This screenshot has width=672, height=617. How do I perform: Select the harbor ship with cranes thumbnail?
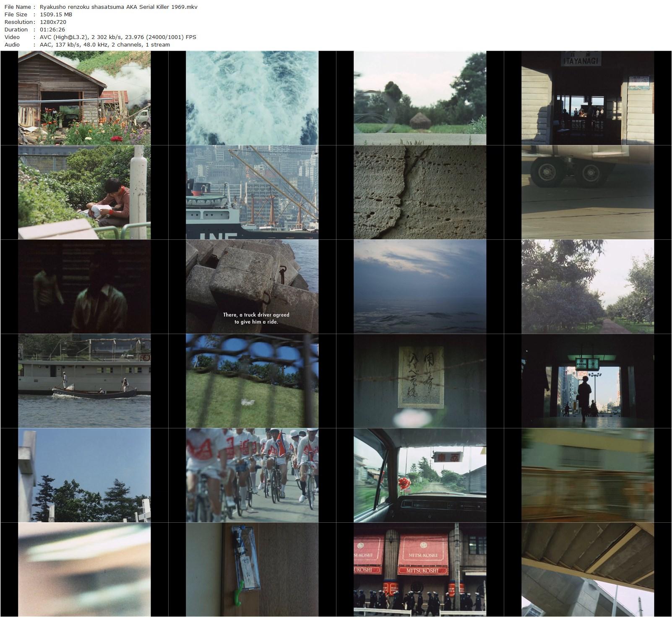(252, 192)
